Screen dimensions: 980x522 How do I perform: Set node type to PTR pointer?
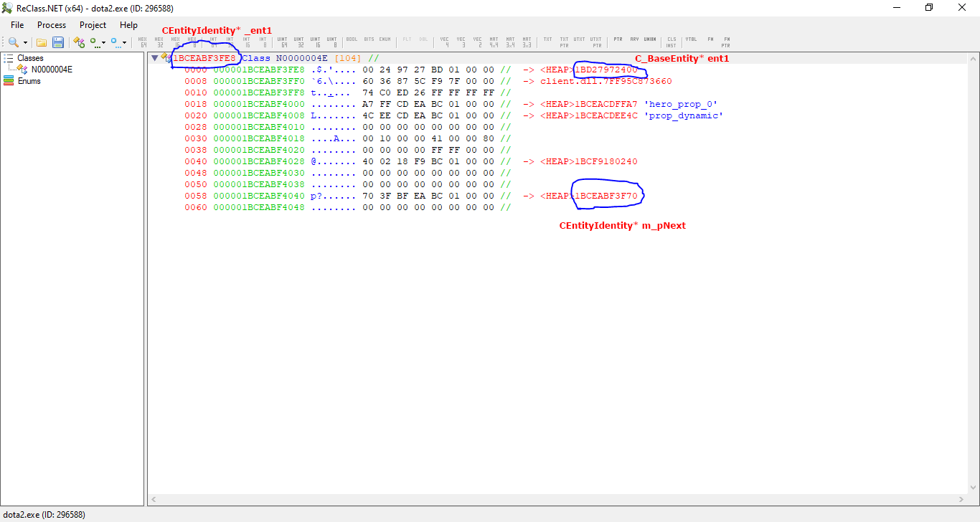(x=618, y=39)
